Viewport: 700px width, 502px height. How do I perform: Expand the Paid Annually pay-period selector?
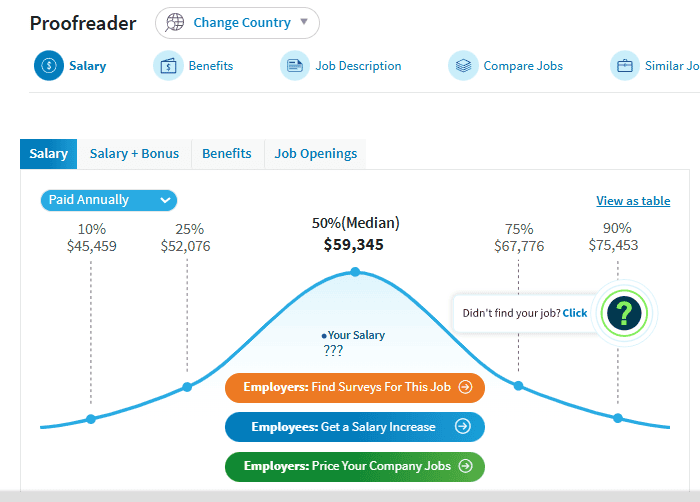(109, 200)
